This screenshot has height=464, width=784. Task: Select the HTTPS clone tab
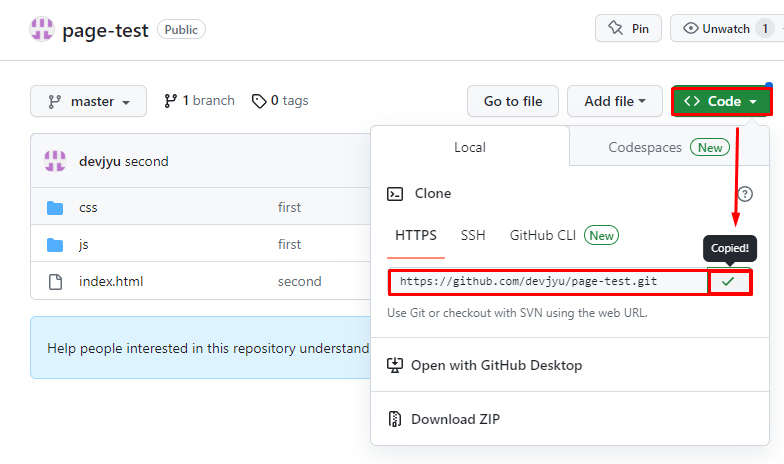click(x=416, y=235)
